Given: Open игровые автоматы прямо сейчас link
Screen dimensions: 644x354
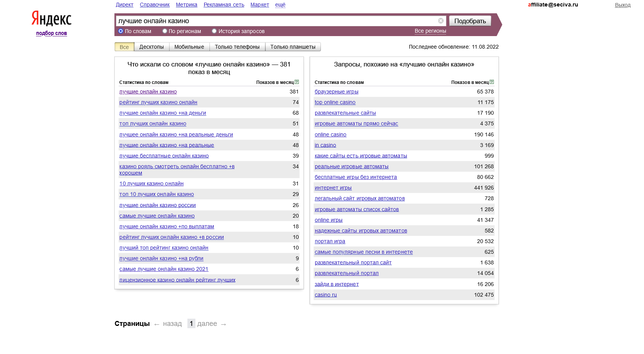Looking at the screenshot, I should coord(356,123).
